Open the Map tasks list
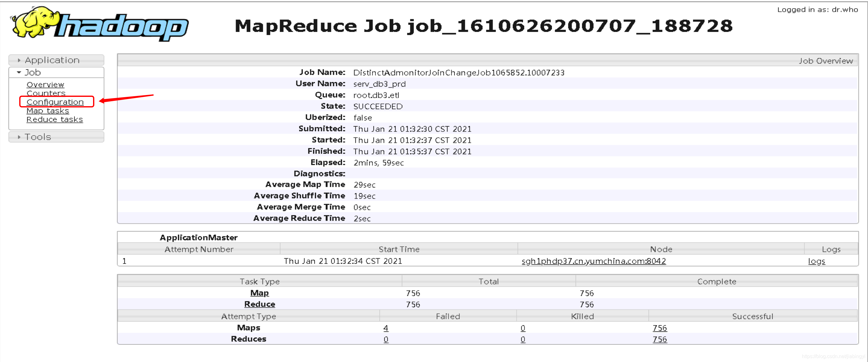 click(47, 111)
